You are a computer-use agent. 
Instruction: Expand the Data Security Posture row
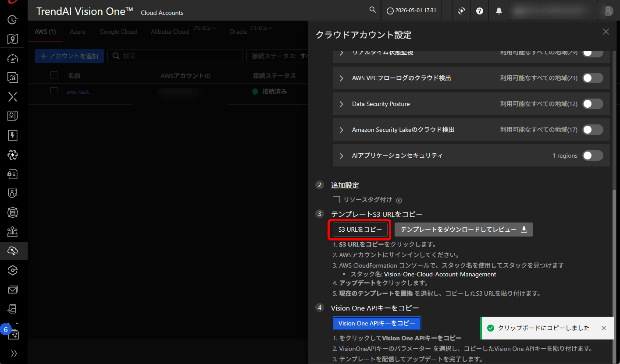tap(342, 104)
